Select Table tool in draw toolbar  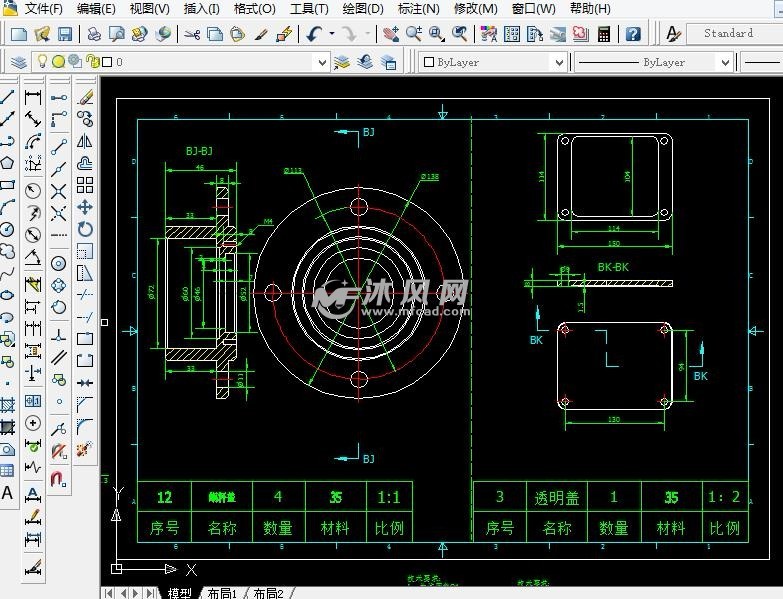(x=7, y=470)
